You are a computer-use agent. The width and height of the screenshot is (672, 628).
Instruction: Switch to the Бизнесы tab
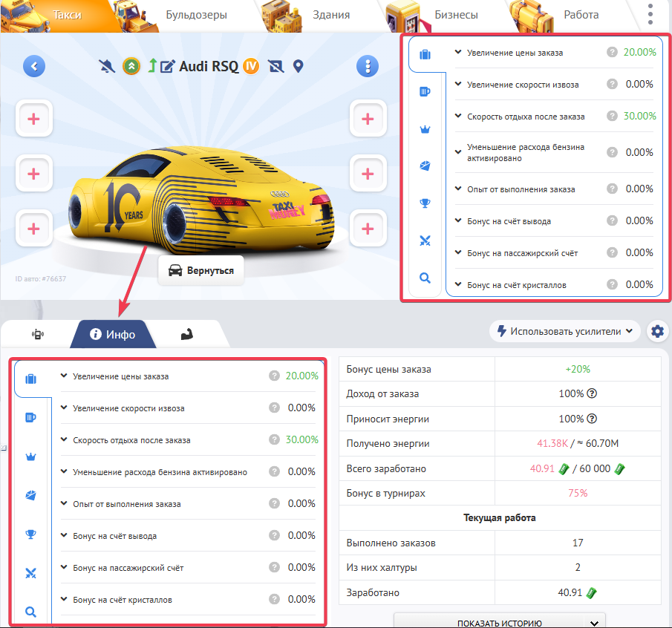click(456, 15)
